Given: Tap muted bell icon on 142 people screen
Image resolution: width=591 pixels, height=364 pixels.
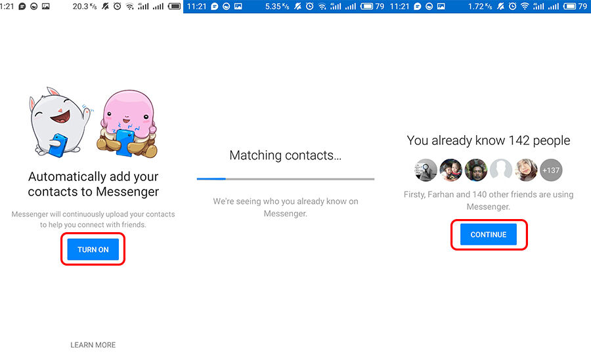Looking at the screenshot, I should [x=500, y=7].
